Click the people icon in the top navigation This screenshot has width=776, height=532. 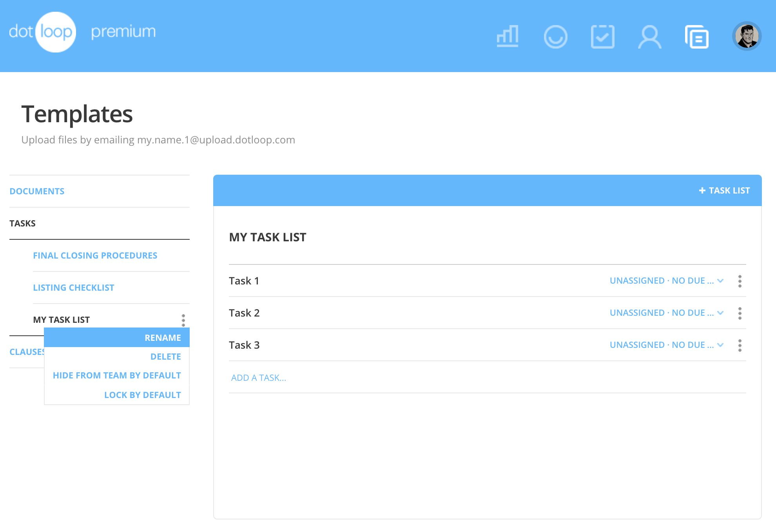(650, 37)
